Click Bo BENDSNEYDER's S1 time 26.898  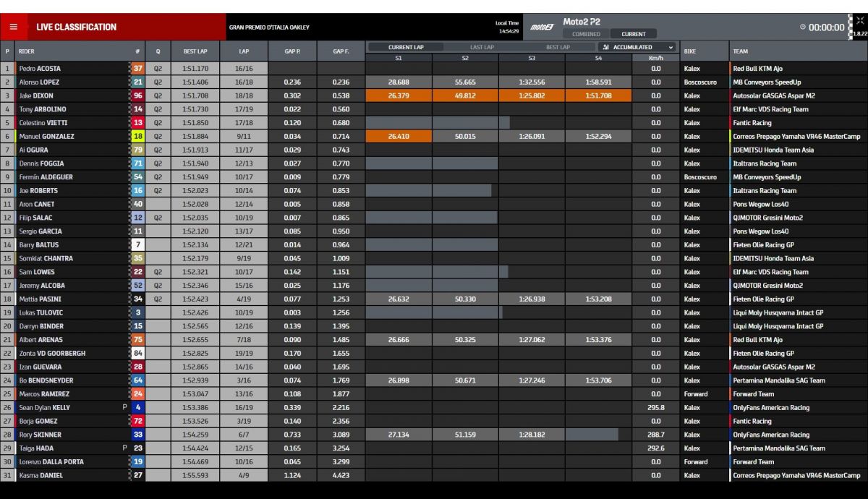click(399, 380)
